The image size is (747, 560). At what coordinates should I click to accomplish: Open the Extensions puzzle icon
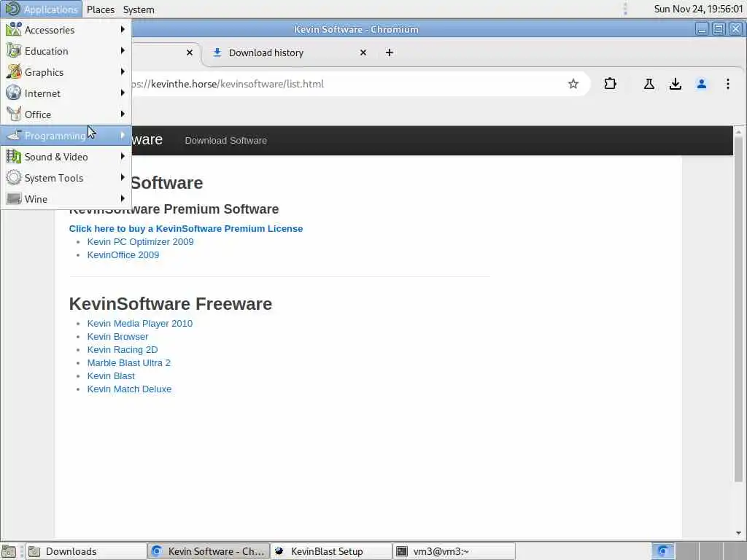(610, 85)
